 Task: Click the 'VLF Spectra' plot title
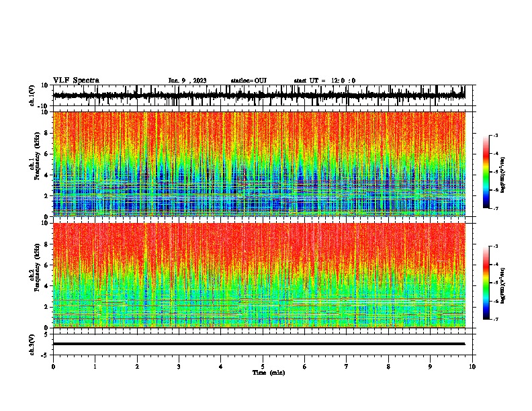(x=76, y=81)
